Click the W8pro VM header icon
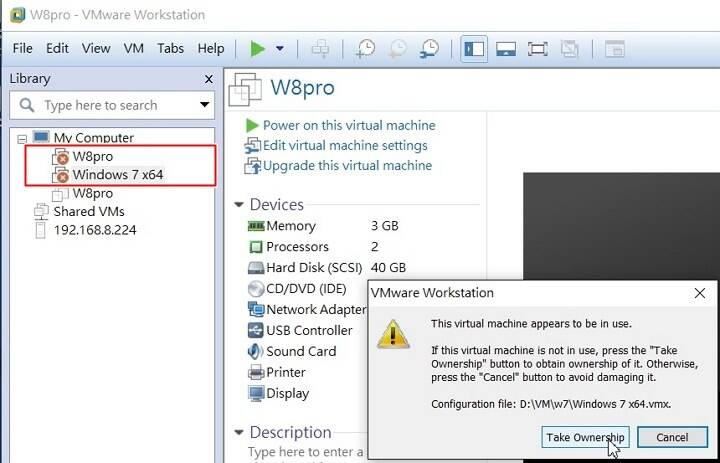 (x=245, y=89)
